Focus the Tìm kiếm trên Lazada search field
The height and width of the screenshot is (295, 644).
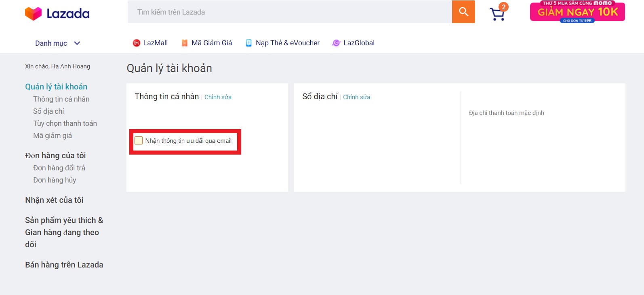click(289, 12)
